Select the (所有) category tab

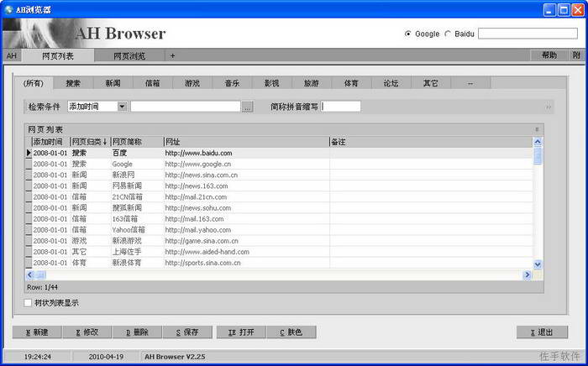(x=34, y=83)
